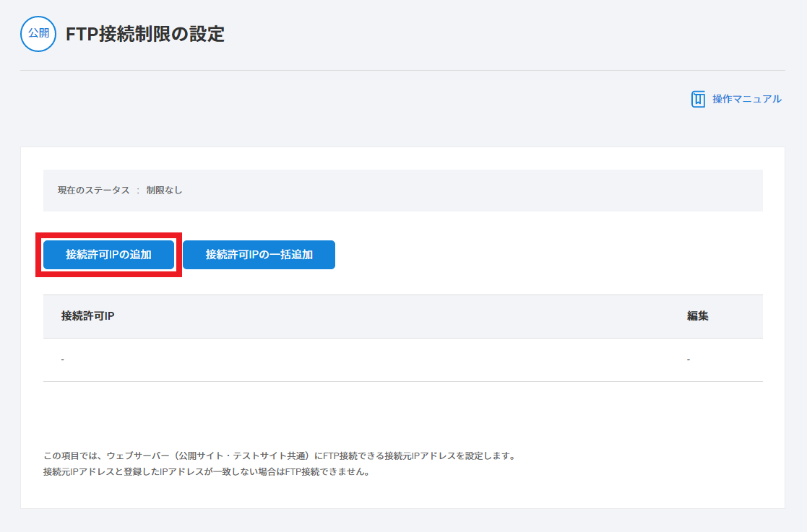Click empty area of the gray status bar

tap(470, 191)
